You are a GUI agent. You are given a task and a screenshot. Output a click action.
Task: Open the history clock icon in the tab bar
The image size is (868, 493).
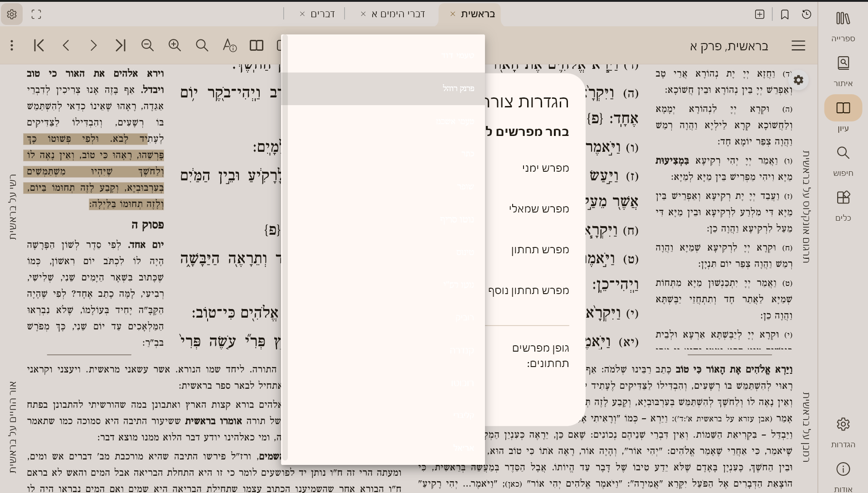click(x=806, y=14)
